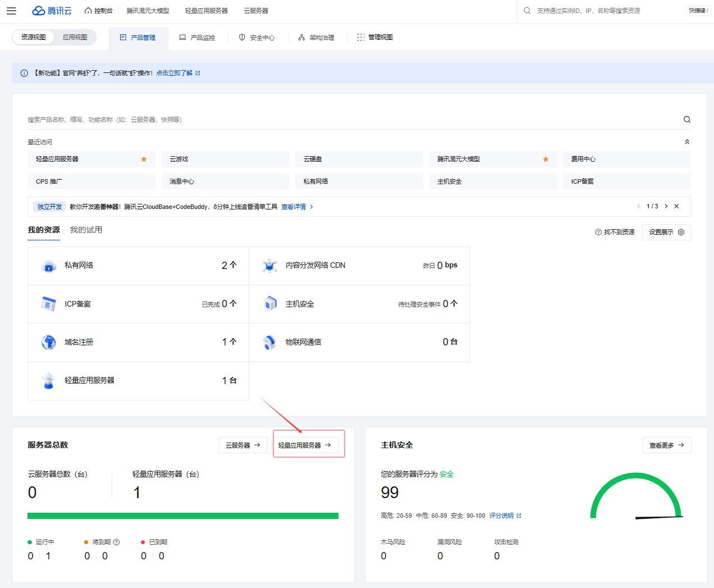Open ICP备案 recent visit item
The width and height of the screenshot is (714, 588).
(x=627, y=181)
